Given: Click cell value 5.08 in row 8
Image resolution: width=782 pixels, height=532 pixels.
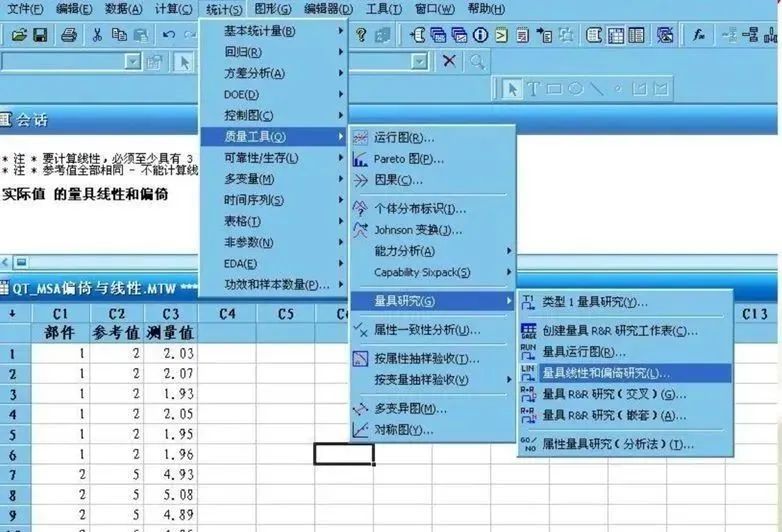Looking at the screenshot, I should click(171, 495).
